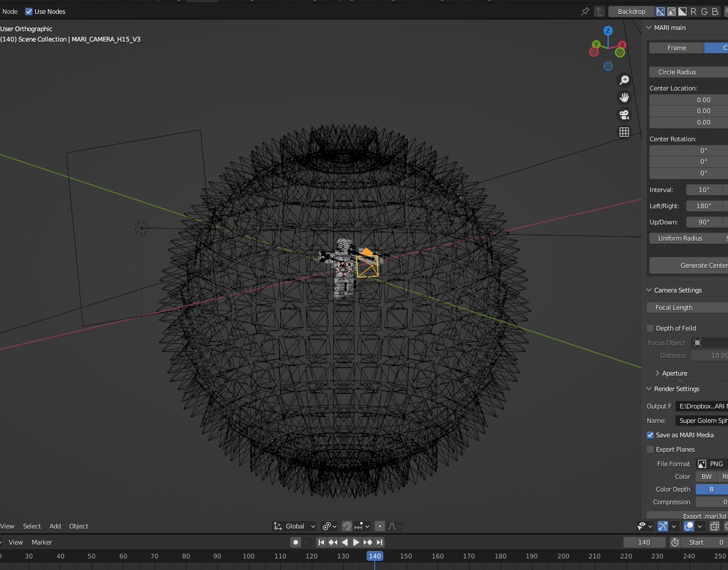The image size is (728, 570).
Task: Collapse the MARI main panel
Action: pos(648,28)
